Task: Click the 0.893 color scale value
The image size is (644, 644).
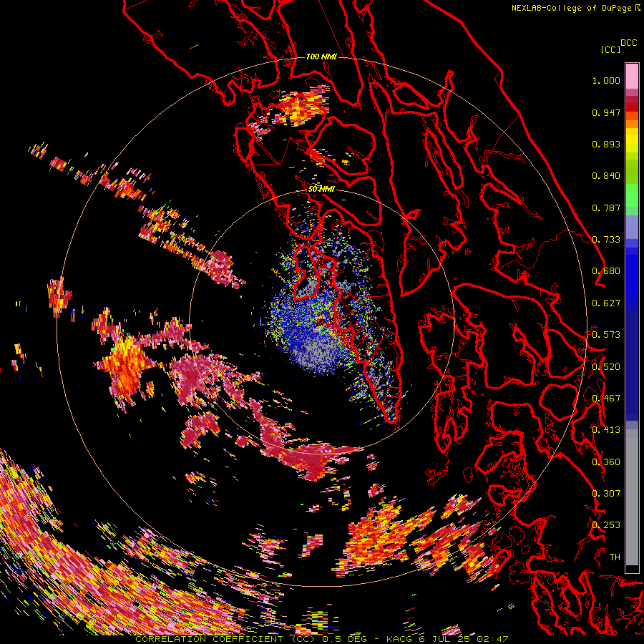Action: (606, 144)
